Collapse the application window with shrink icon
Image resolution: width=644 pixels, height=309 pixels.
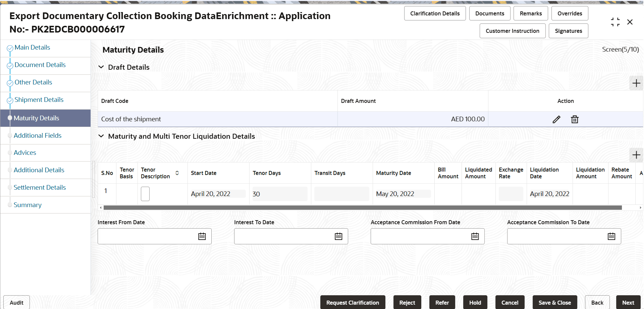click(x=615, y=22)
